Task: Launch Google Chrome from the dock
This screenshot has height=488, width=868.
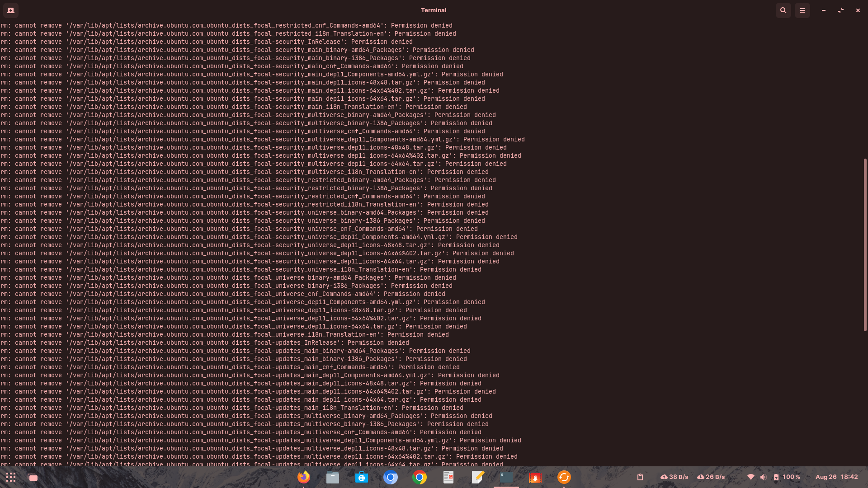Action: (x=420, y=477)
